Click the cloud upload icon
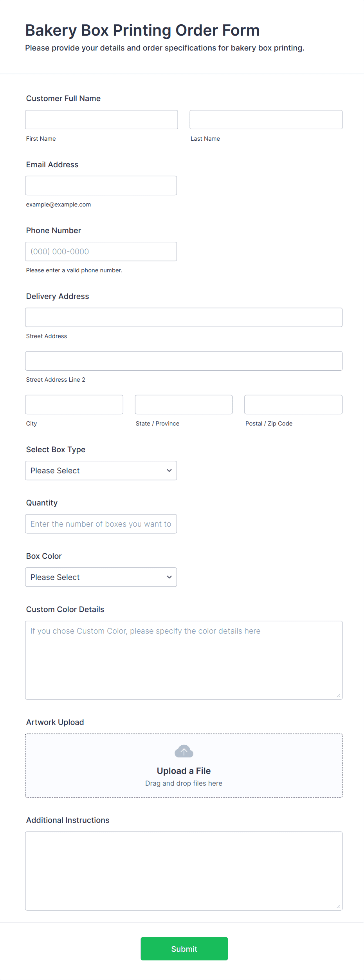This screenshot has height=980, width=364. click(x=184, y=751)
